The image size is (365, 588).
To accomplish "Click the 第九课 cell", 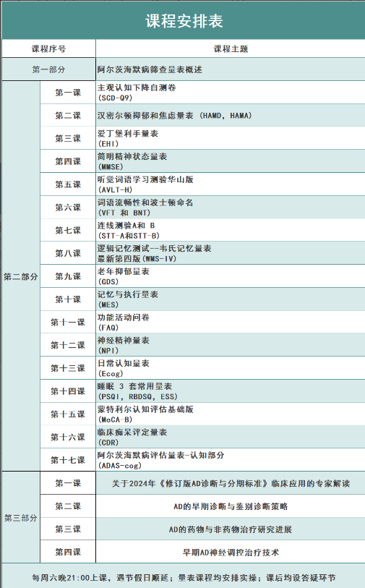I will point(68,276).
